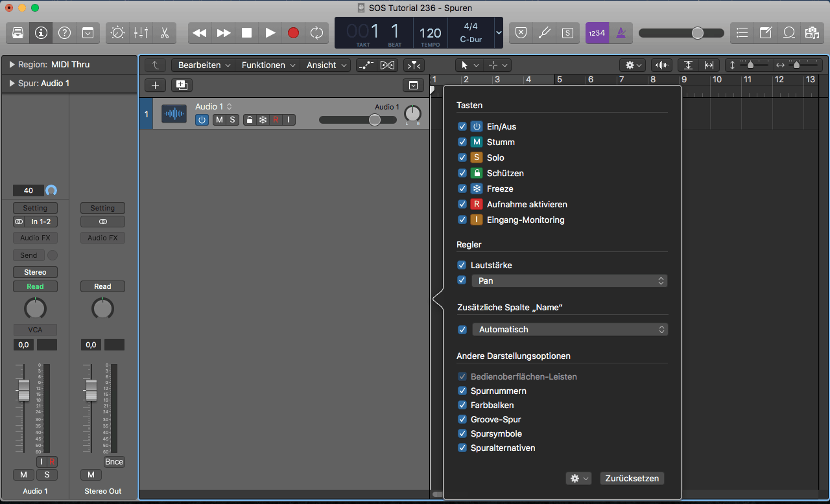Click the Smart Controls icon
This screenshot has width=830, height=504.
pyautogui.click(x=118, y=32)
